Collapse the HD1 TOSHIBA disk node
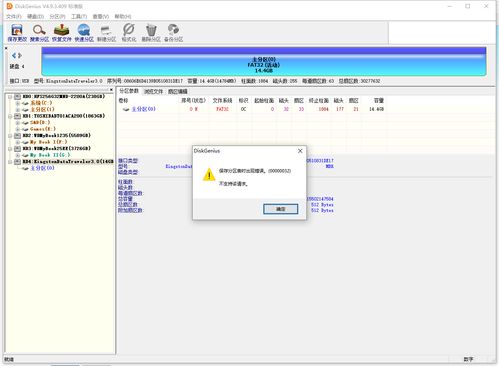The height and width of the screenshot is (366, 499). (10, 116)
